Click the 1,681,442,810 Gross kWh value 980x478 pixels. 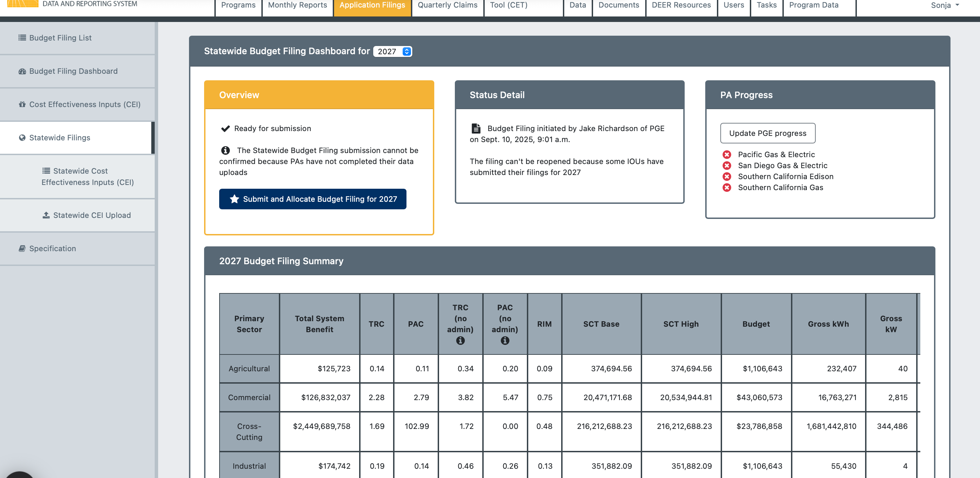tap(831, 427)
